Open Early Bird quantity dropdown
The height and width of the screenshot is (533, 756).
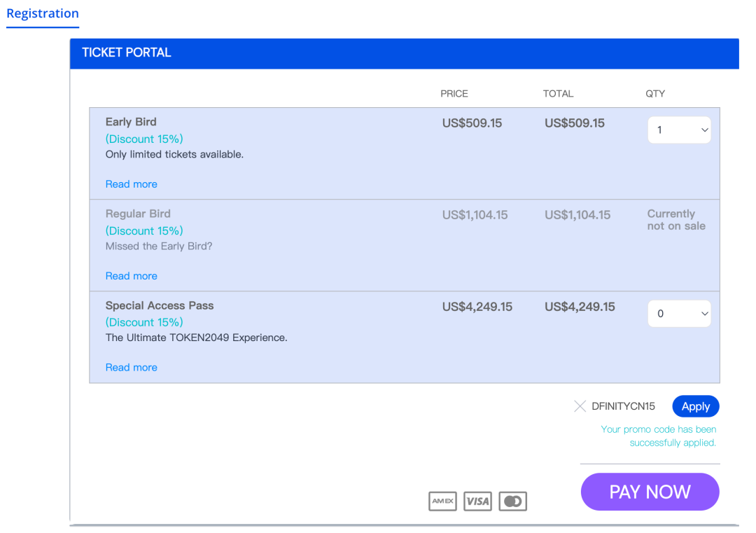point(679,130)
